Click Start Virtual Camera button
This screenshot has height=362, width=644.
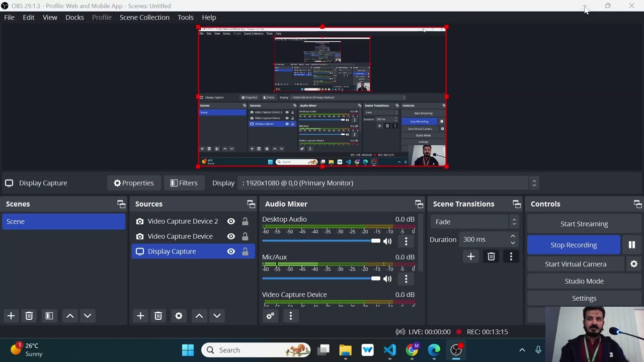pyautogui.click(x=576, y=264)
